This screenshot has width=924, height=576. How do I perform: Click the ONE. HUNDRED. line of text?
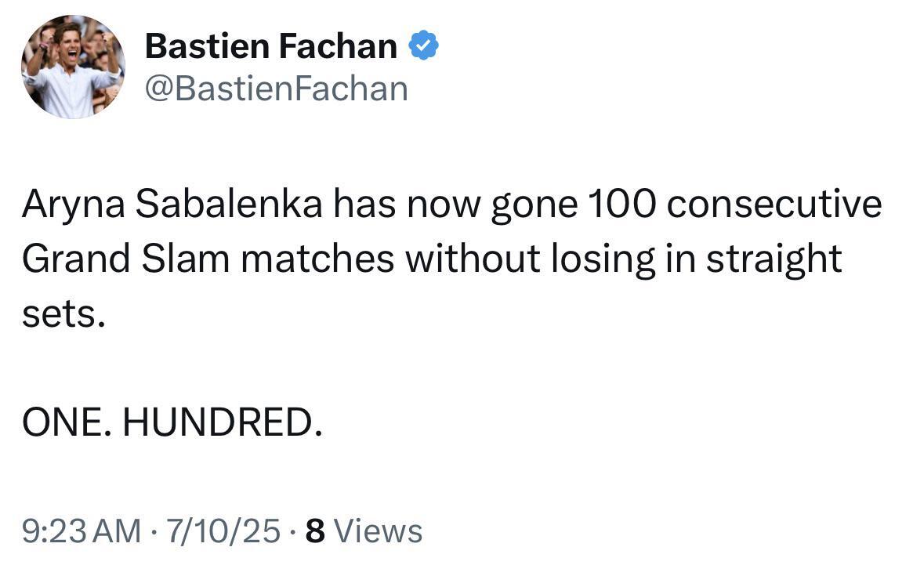(172, 424)
